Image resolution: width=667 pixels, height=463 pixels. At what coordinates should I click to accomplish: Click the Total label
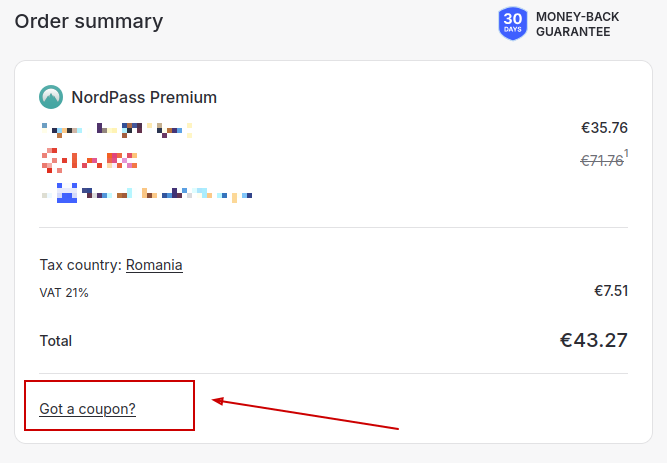click(56, 341)
